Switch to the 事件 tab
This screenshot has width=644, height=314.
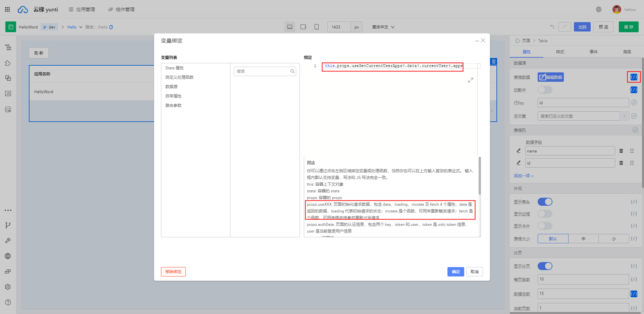point(594,52)
